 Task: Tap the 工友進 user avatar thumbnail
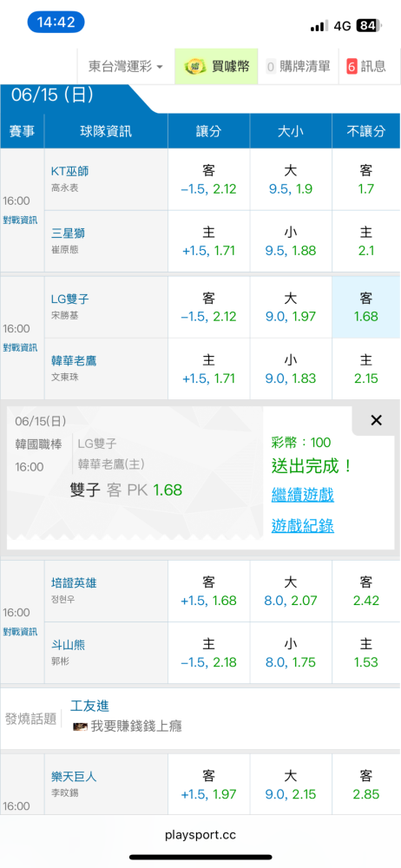point(81,726)
